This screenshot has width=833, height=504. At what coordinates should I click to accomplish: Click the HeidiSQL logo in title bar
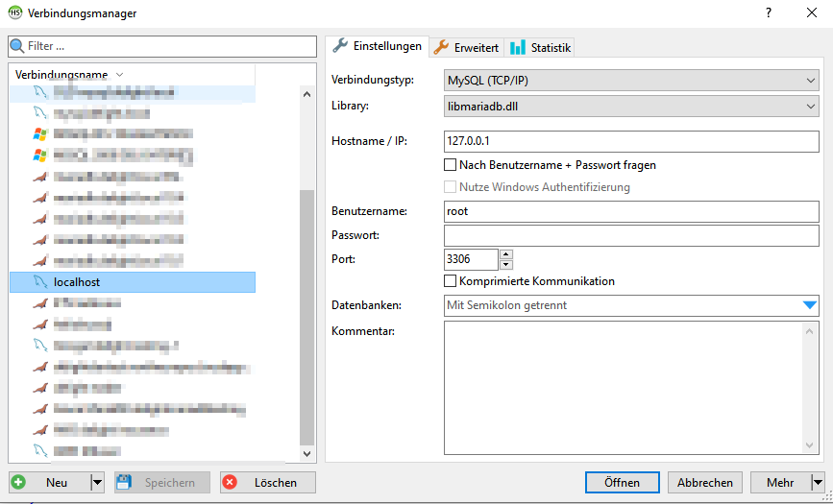15,13
